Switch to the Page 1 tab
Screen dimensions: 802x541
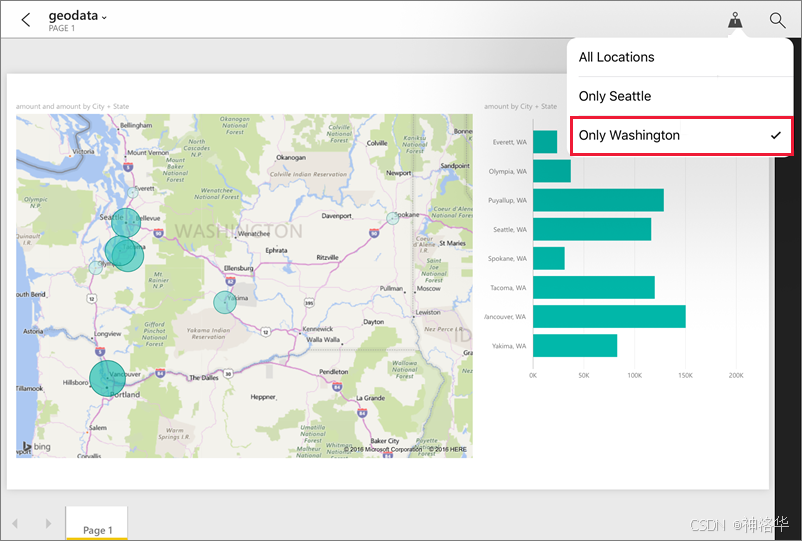coord(97,524)
